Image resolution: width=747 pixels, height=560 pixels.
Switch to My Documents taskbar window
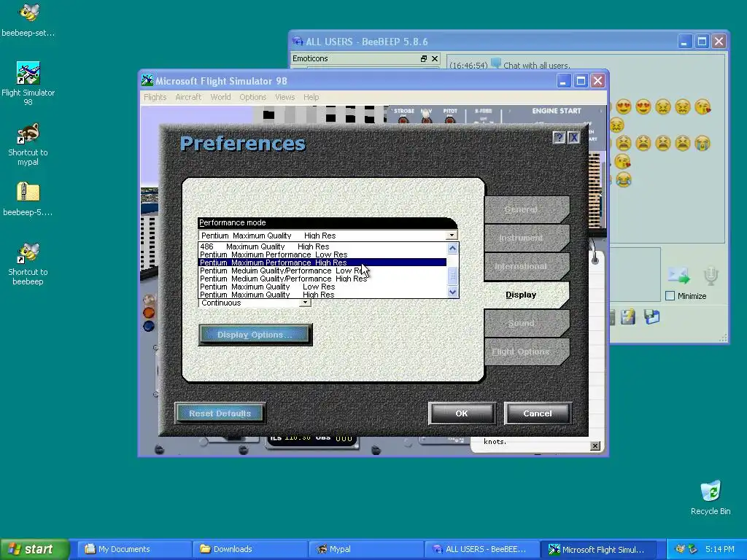136,549
